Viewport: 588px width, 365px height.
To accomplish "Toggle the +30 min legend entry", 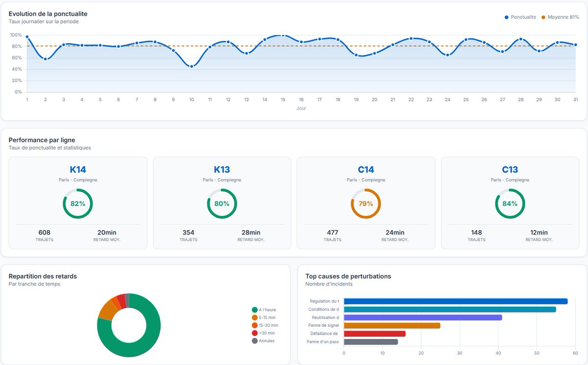I will 263,333.
